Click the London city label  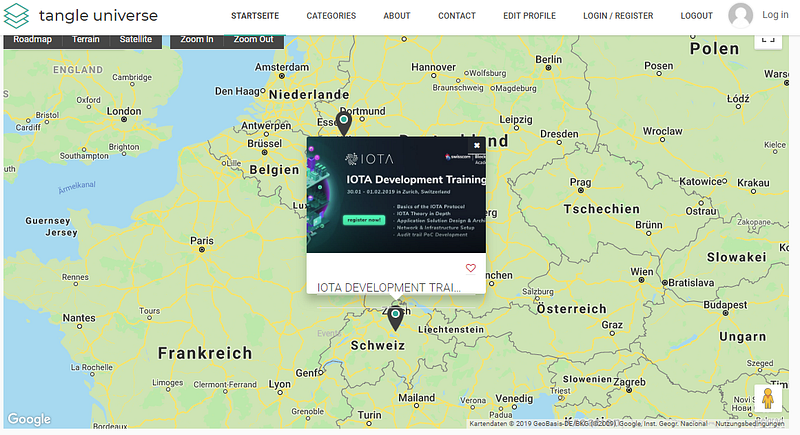click(x=124, y=111)
